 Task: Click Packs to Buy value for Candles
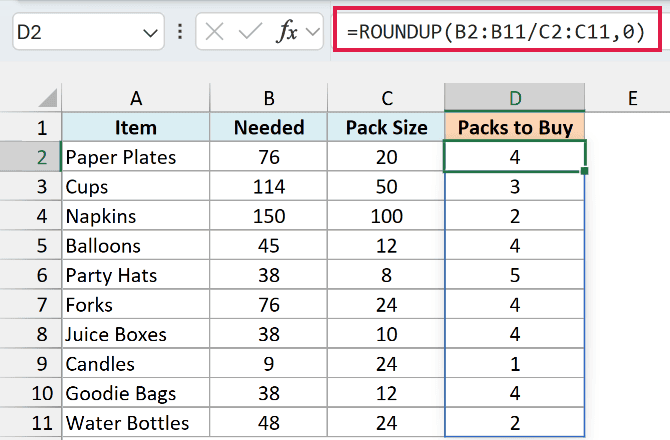514,363
